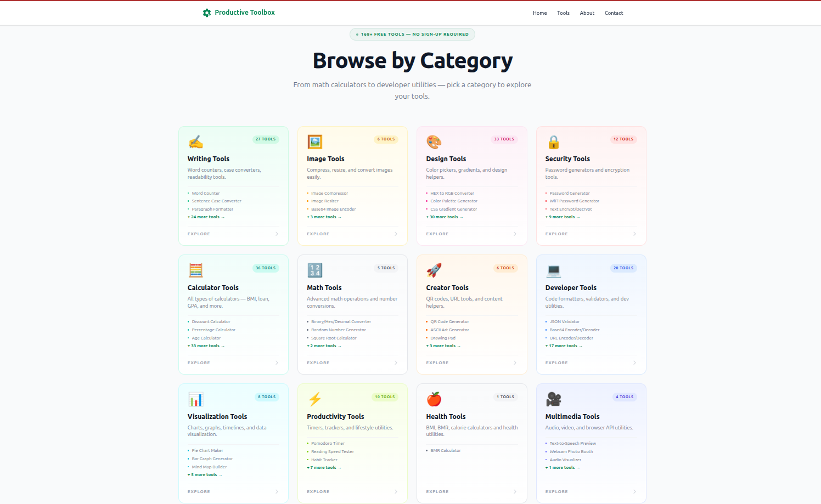The height and width of the screenshot is (504, 821).
Task: Select Contact in the navigation bar
Action: [614, 13]
